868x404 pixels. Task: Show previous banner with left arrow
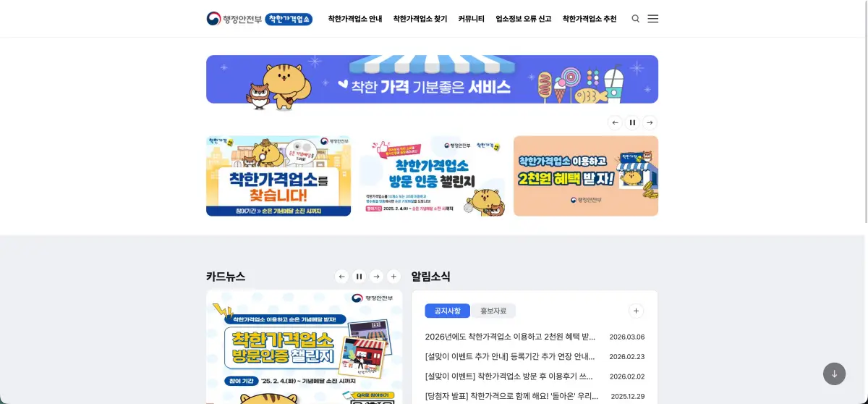tap(615, 122)
